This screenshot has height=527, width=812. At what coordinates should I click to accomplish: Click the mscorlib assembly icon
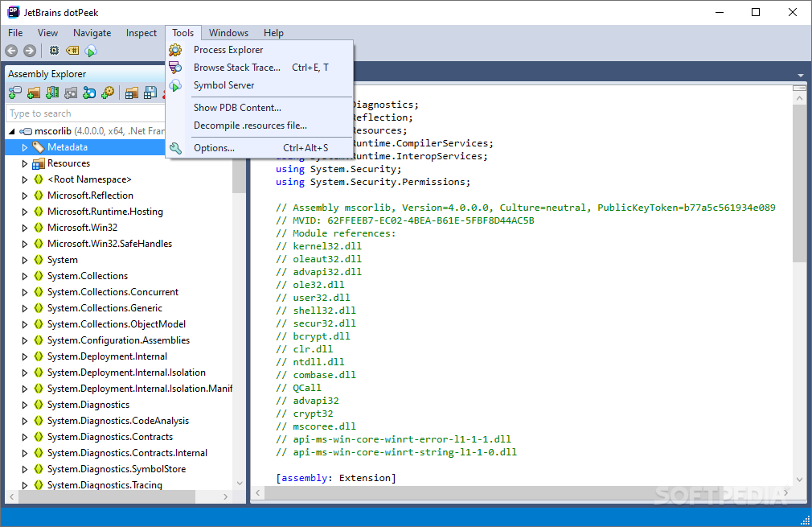coord(26,131)
